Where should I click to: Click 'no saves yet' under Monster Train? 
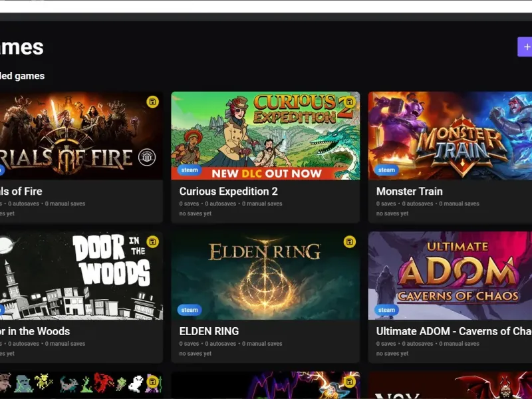[x=392, y=213]
